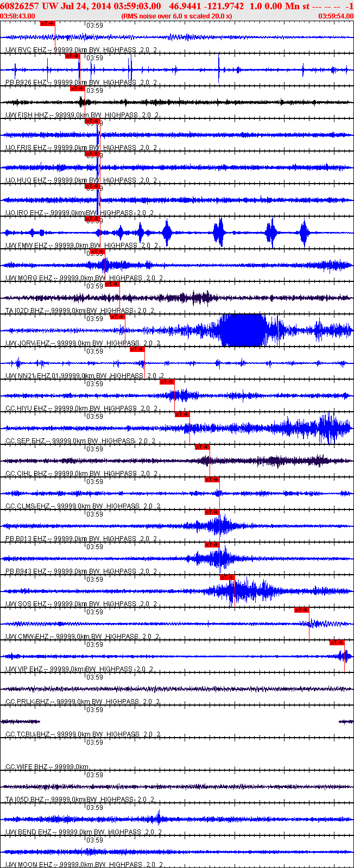This screenshot has height=868, width=354.
Task: Click the RMS noise scaling note
Action: [176, 16]
